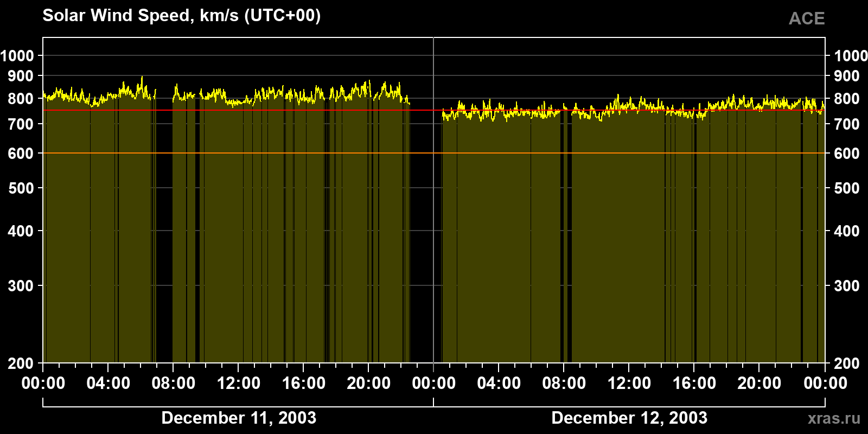
Task: Click the 20:00 tick label under December 11
Action: coord(369,384)
